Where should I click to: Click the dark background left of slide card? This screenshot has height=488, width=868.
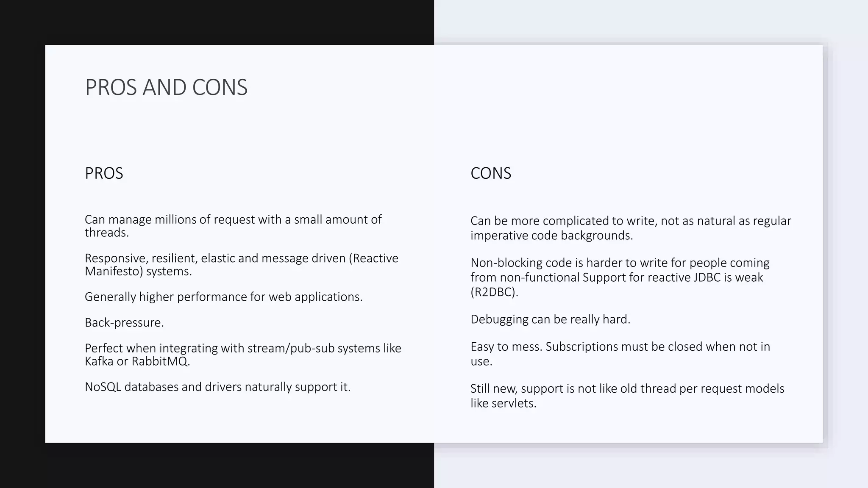click(22, 244)
